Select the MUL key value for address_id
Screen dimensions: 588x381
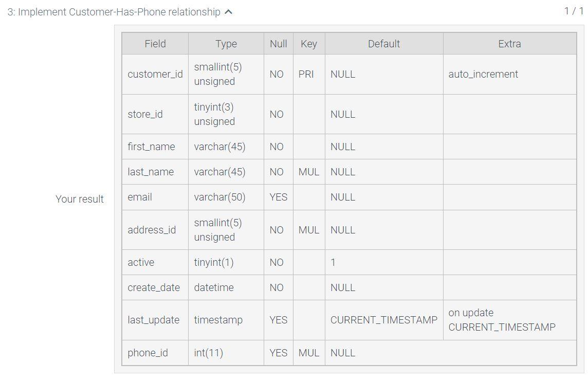pos(309,230)
